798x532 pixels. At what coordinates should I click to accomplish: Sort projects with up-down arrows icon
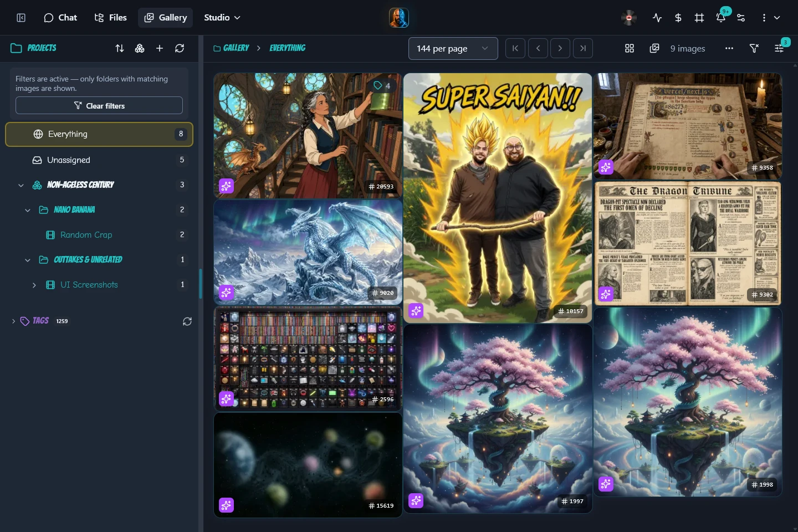(120, 48)
